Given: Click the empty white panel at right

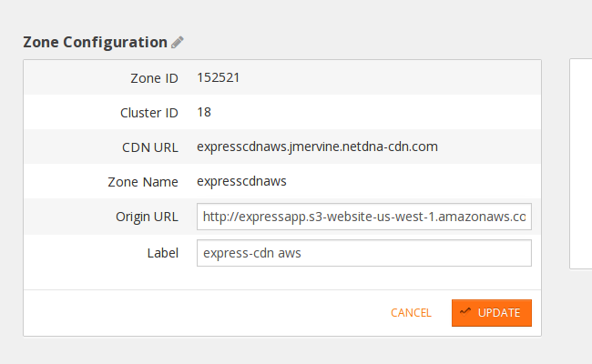Looking at the screenshot, I should [x=581, y=164].
